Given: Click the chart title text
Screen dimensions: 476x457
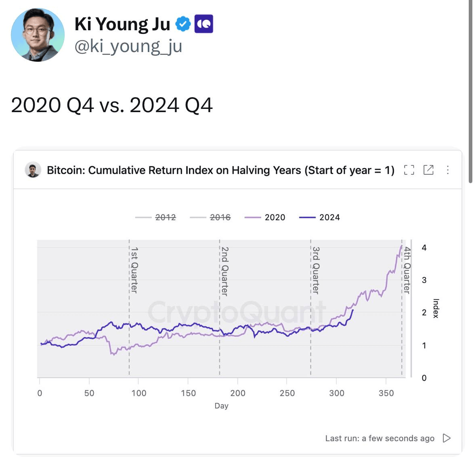Looking at the screenshot, I should pyautogui.click(x=221, y=170).
